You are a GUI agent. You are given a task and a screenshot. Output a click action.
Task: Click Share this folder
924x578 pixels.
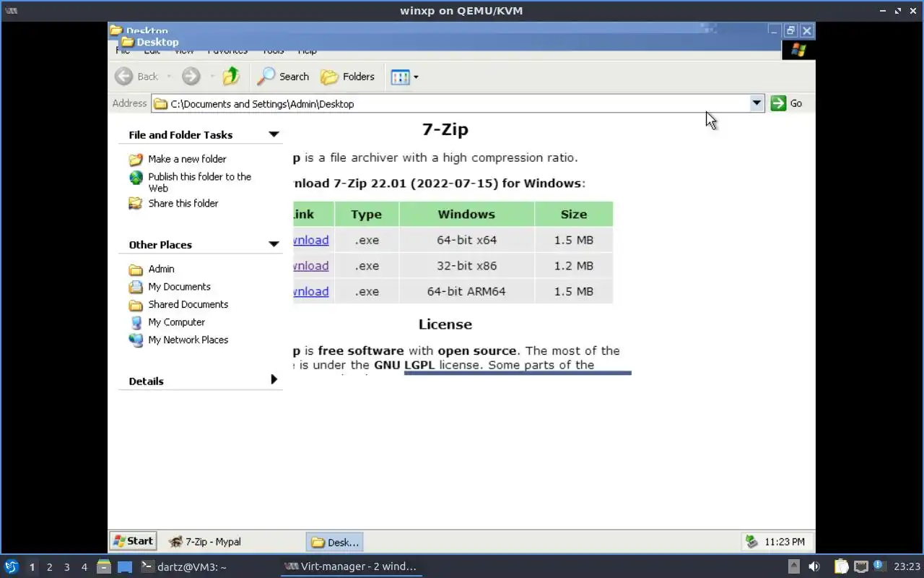click(183, 204)
